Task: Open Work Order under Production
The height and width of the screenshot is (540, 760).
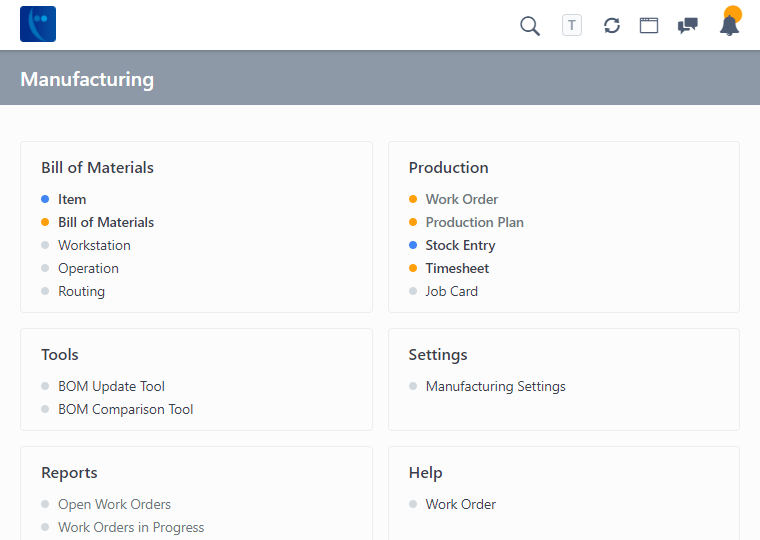Action: (461, 199)
